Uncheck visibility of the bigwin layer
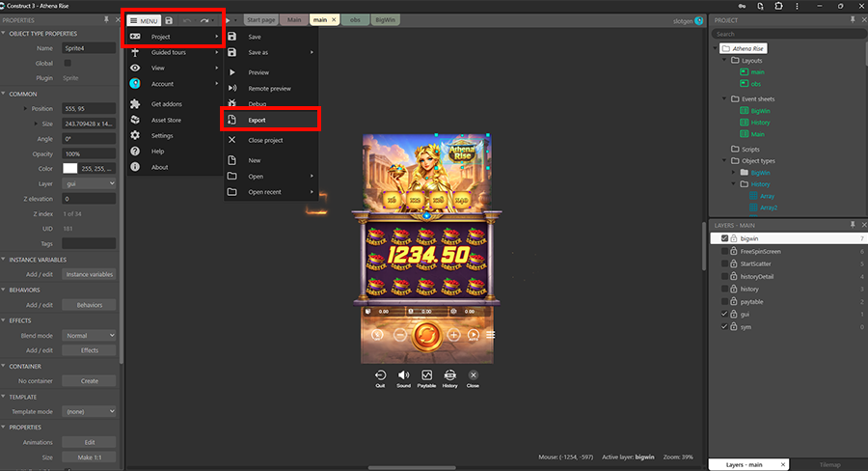Screen dimensions: 868x471 click(x=725, y=238)
